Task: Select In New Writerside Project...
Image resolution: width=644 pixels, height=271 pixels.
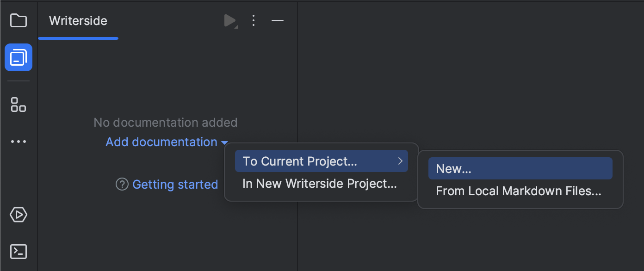Action: point(319,184)
